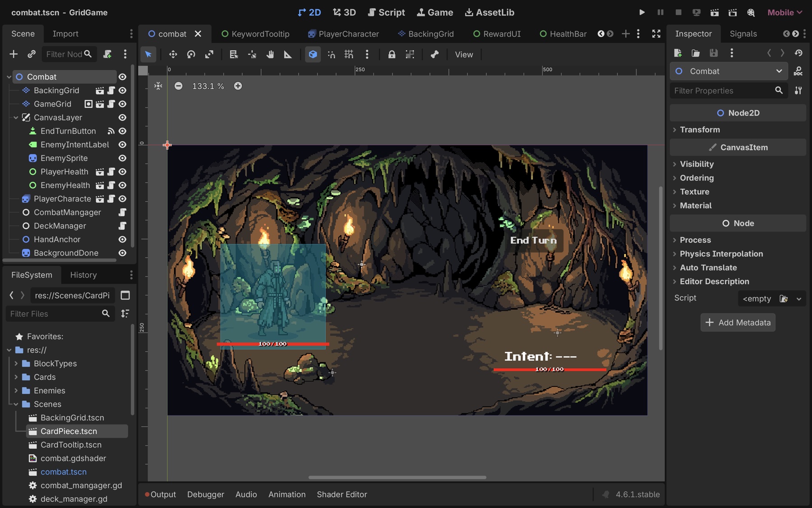Viewport: 812px width, 508px height.
Task: Toggle distraction-free mode icon
Action: point(656,33)
